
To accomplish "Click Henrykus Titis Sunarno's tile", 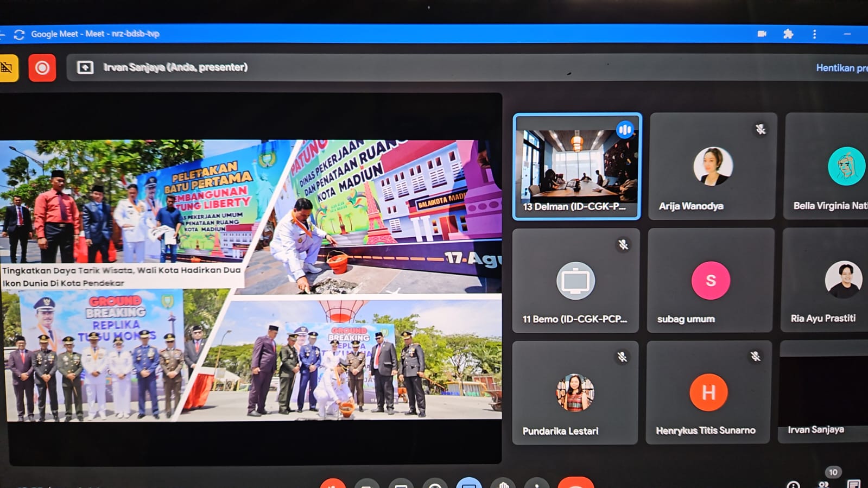I will [708, 392].
